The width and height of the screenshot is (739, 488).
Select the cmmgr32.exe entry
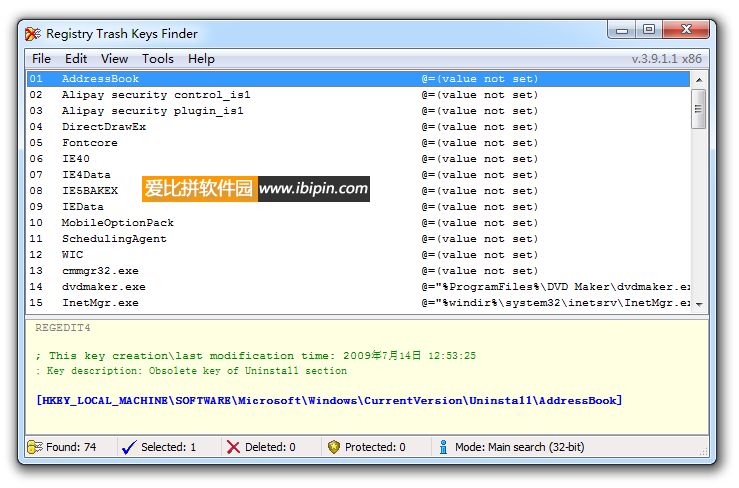[x=358, y=271]
